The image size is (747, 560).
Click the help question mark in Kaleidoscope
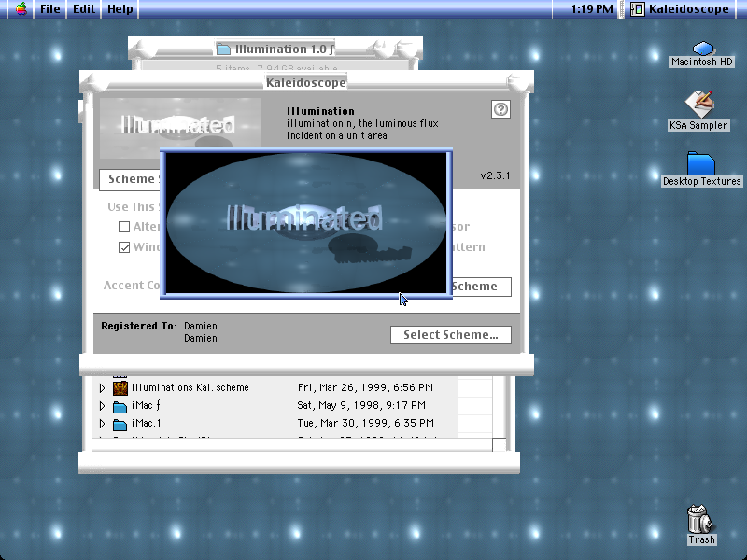[x=500, y=109]
